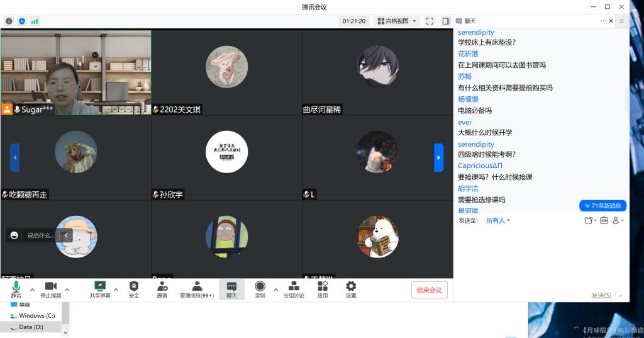Click sender name 苏畅 in chat

(x=465, y=77)
